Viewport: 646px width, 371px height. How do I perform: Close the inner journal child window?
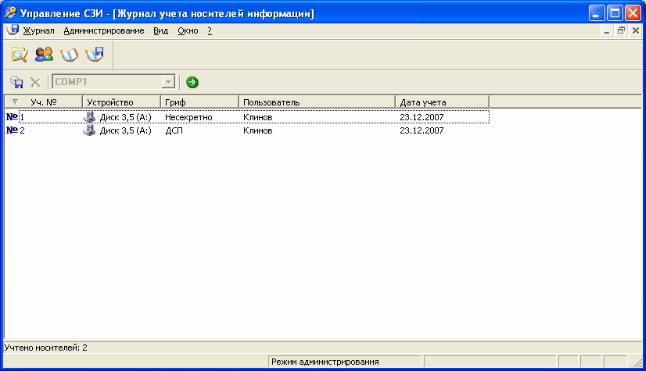click(635, 31)
